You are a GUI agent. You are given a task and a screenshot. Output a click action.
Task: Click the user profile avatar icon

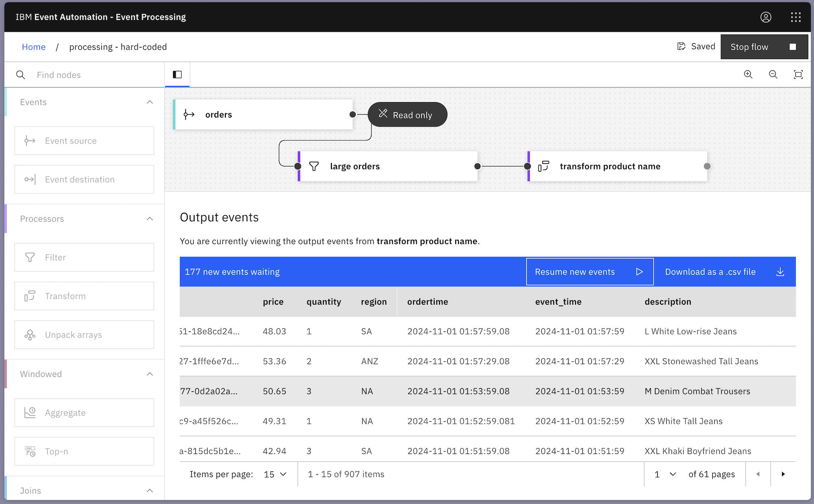tap(766, 17)
